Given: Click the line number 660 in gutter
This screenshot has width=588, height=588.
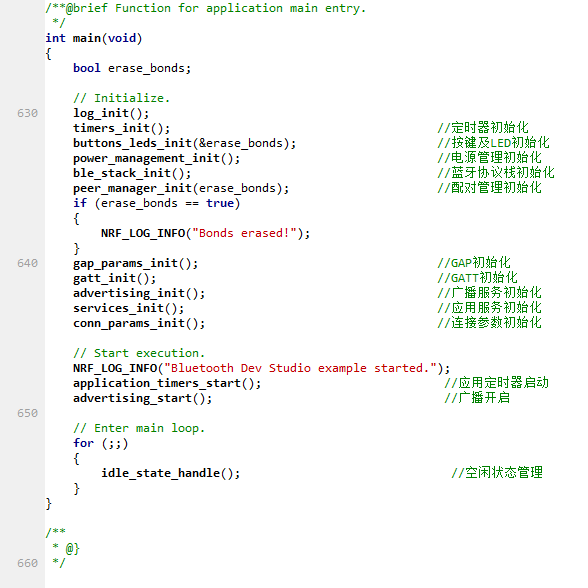Looking at the screenshot, I should 27,563.
